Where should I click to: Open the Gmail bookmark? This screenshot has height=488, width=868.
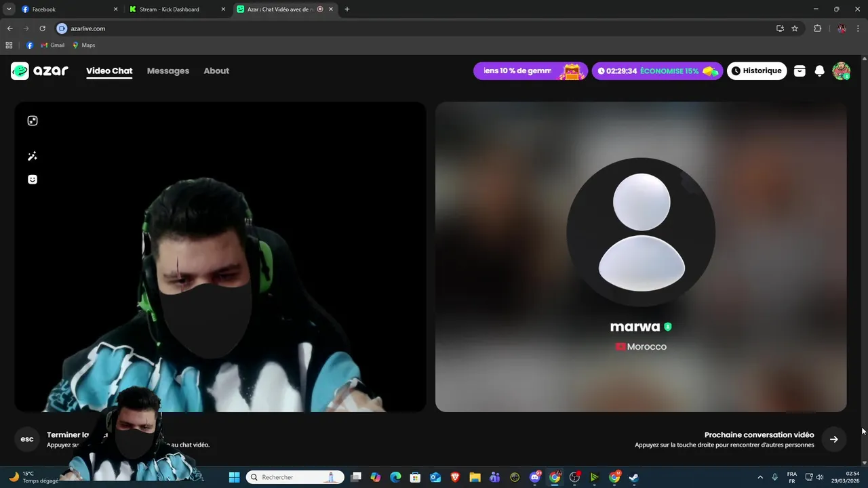click(52, 45)
